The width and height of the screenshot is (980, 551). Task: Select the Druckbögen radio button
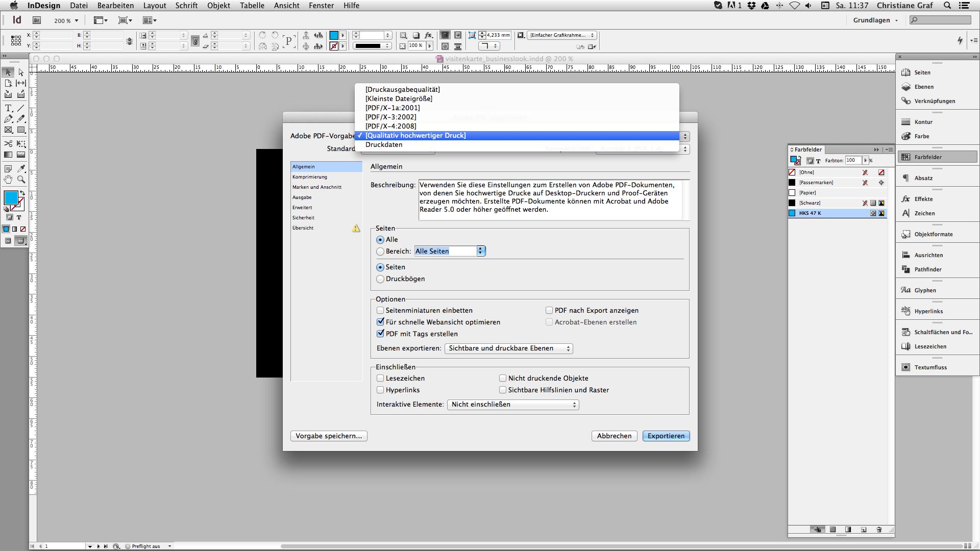click(380, 279)
